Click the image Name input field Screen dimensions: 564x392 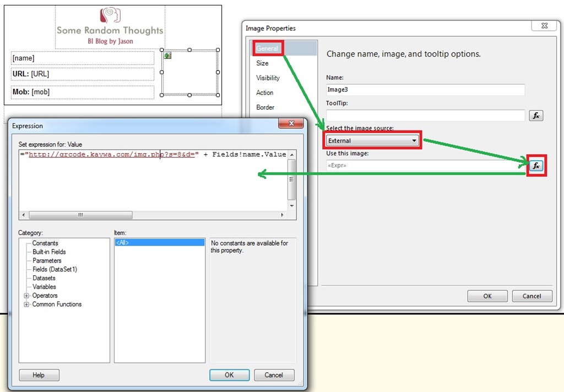click(x=426, y=90)
